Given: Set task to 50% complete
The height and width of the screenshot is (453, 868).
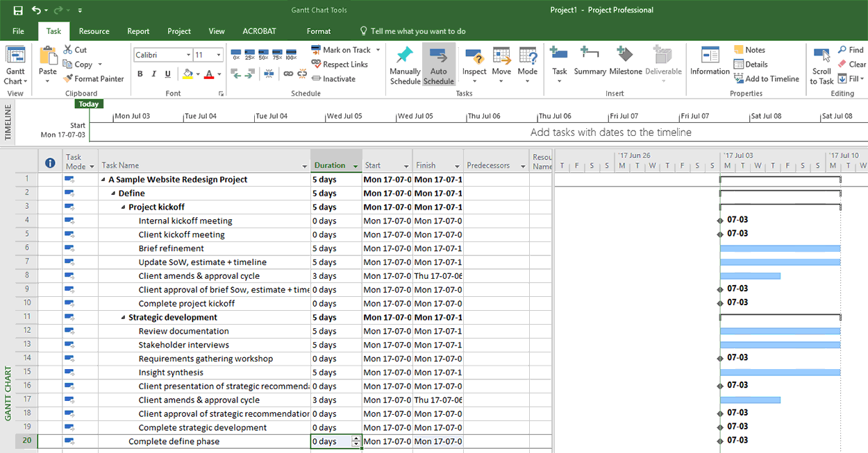Looking at the screenshot, I should click(x=264, y=54).
